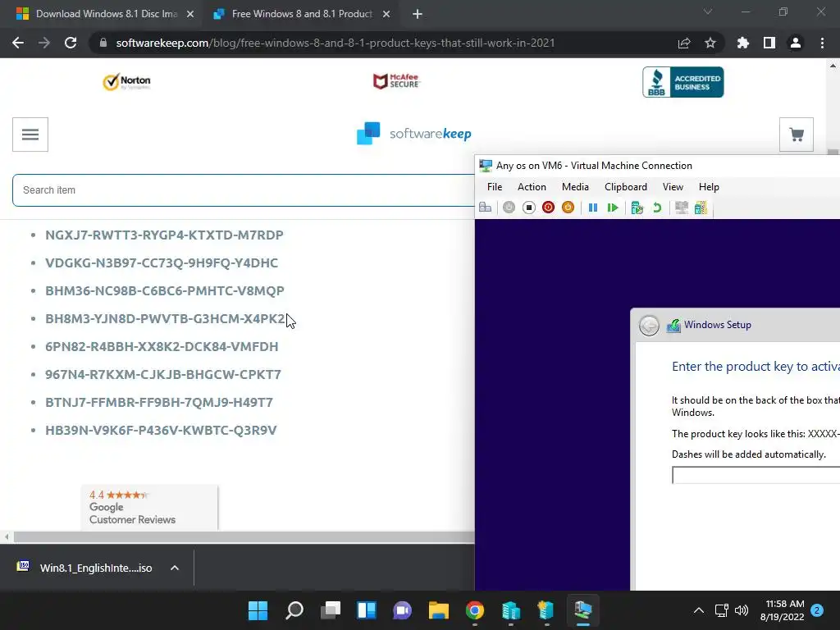Image resolution: width=840 pixels, height=630 pixels.
Task: Close the Download Windows 8.1 tab
Action: point(190,14)
